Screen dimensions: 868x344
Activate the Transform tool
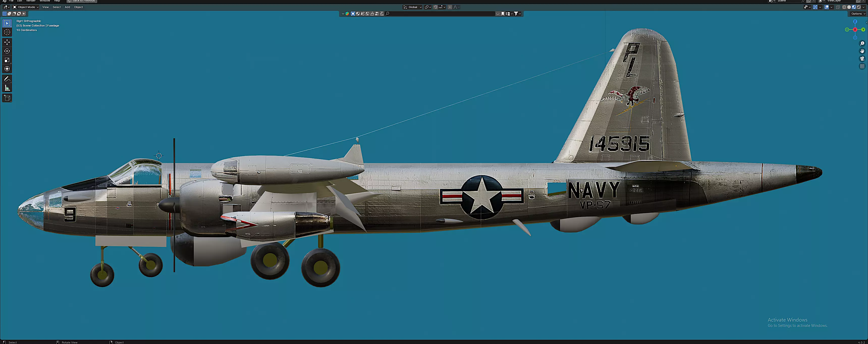point(7,69)
